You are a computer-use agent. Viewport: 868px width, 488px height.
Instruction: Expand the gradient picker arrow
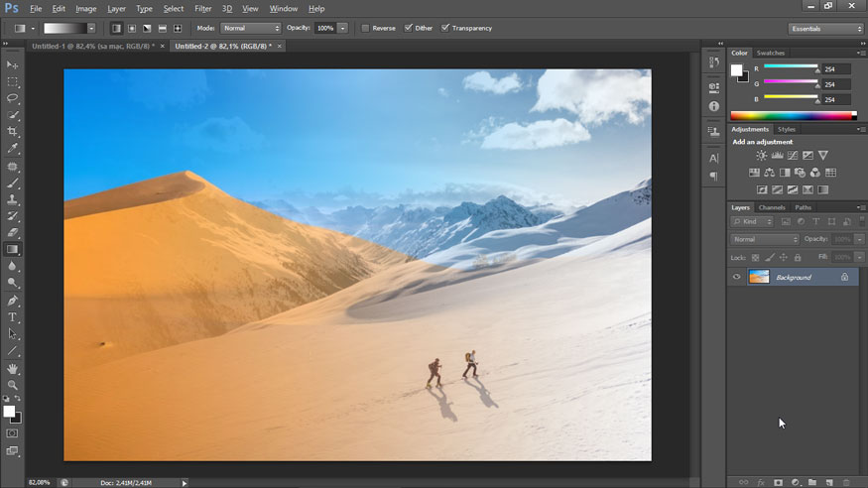(92, 29)
